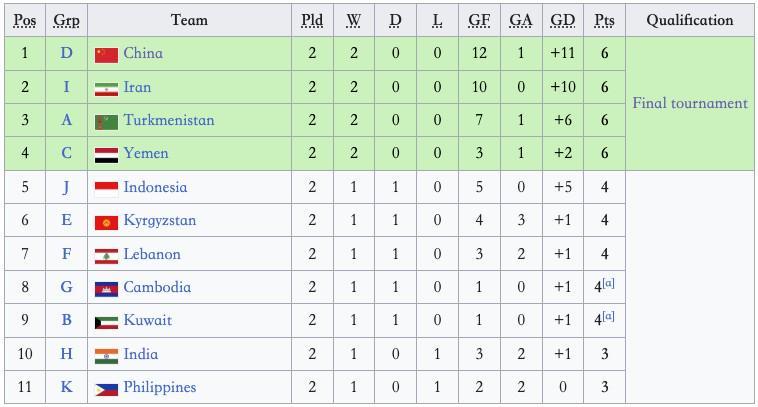
Task: Click the Lebanon flag icon
Action: pos(106,255)
